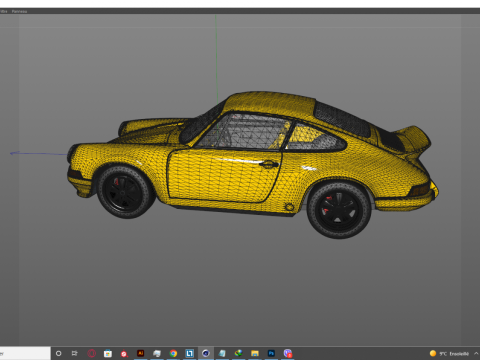The image size is (480, 360).
Task: Open Adobe Illustrator from the taskbar
Action: click(x=140, y=353)
